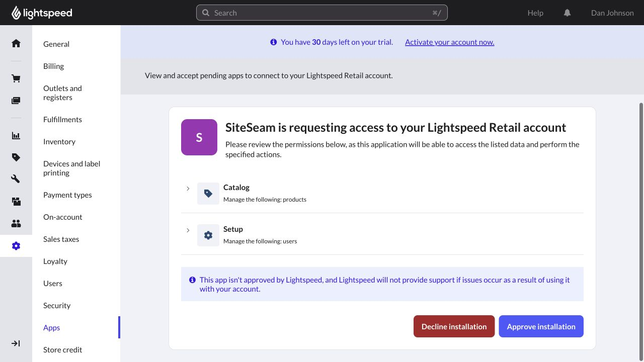Click the Lightspeed logo

[x=42, y=13]
